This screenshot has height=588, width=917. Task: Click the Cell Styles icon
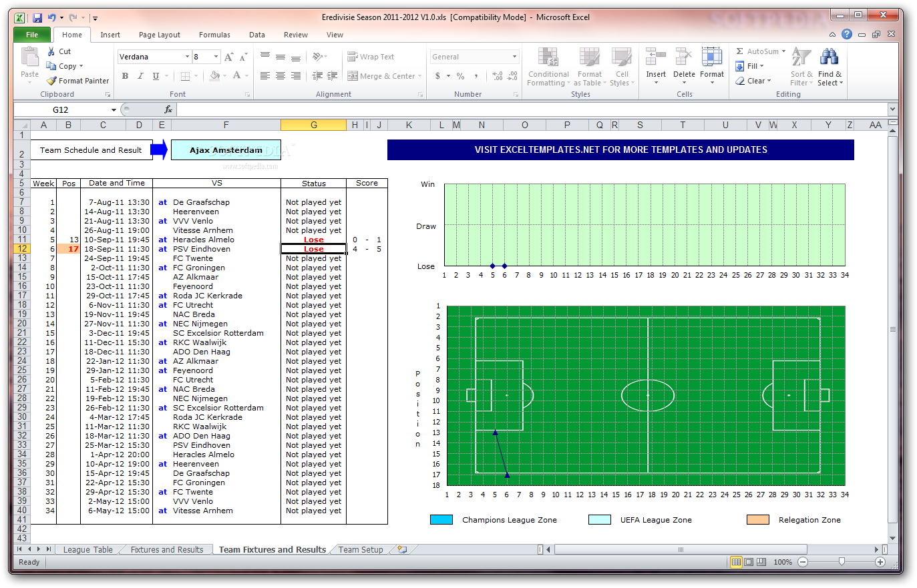point(622,58)
